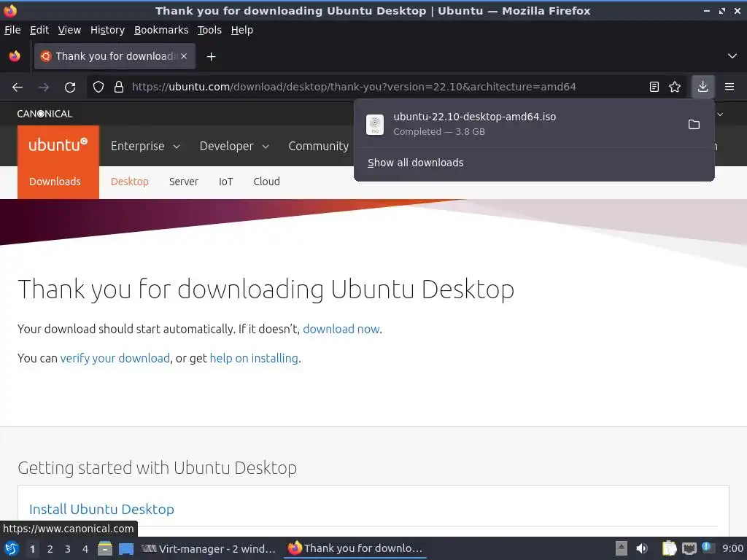Click the show desktop panel icon
Image resolution: width=747 pixels, height=560 pixels.
click(x=125, y=549)
